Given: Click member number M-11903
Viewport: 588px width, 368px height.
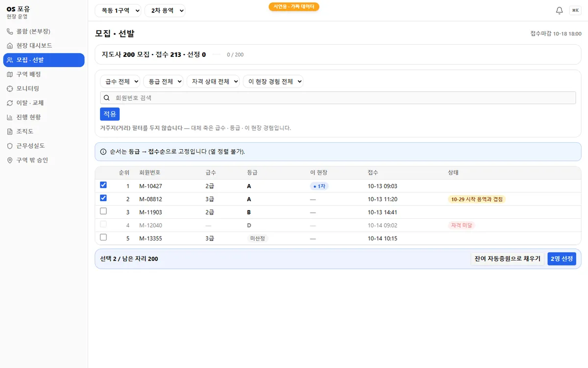Looking at the screenshot, I should pos(150,212).
